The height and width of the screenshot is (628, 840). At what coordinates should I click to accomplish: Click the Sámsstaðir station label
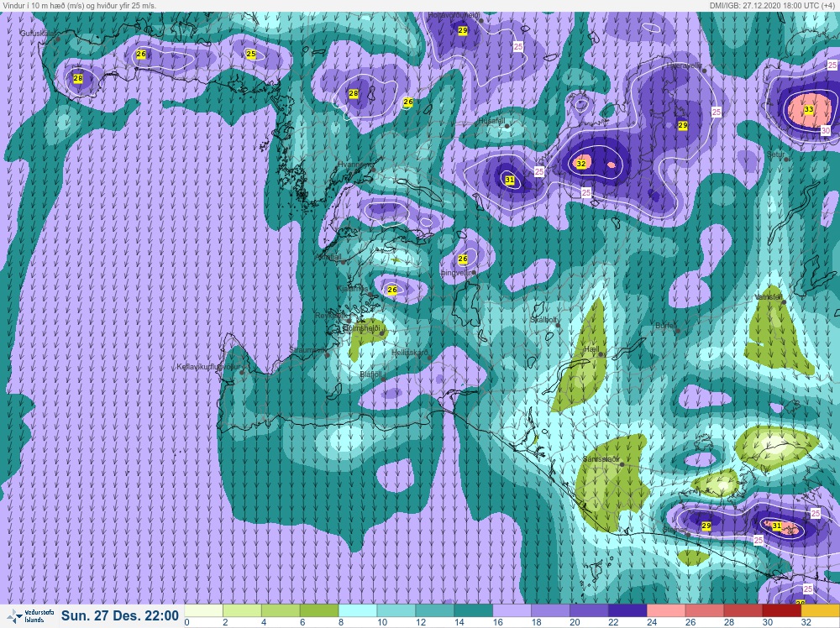pyautogui.click(x=601, y=459)
